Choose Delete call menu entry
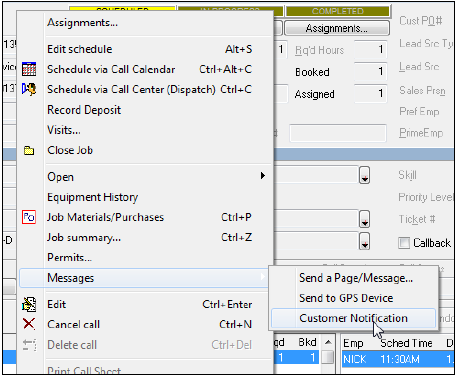 tap(146, 345)
